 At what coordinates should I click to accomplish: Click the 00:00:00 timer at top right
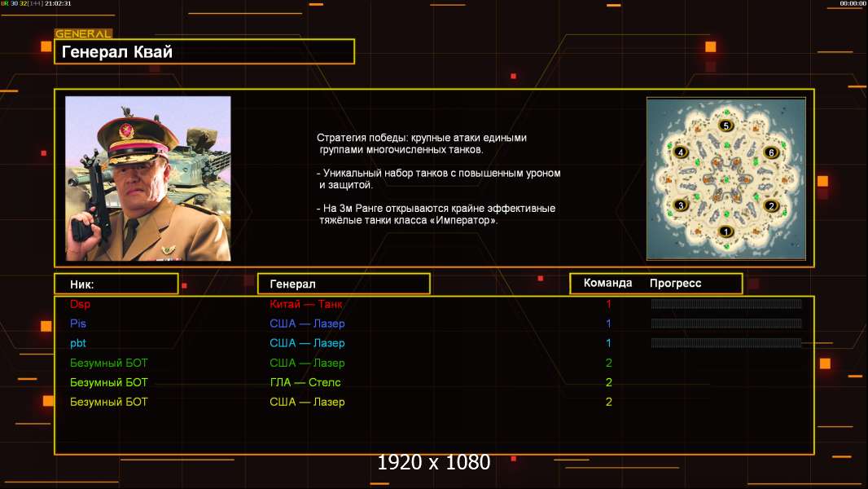853,3
